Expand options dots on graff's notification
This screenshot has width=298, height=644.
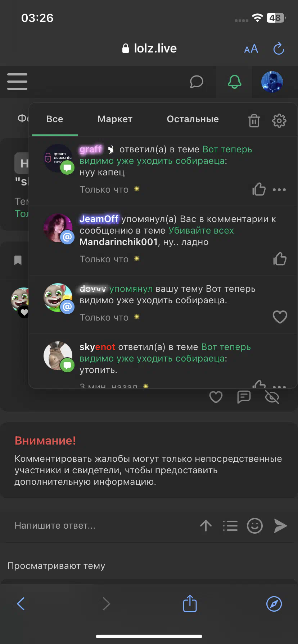pos(279,190)
